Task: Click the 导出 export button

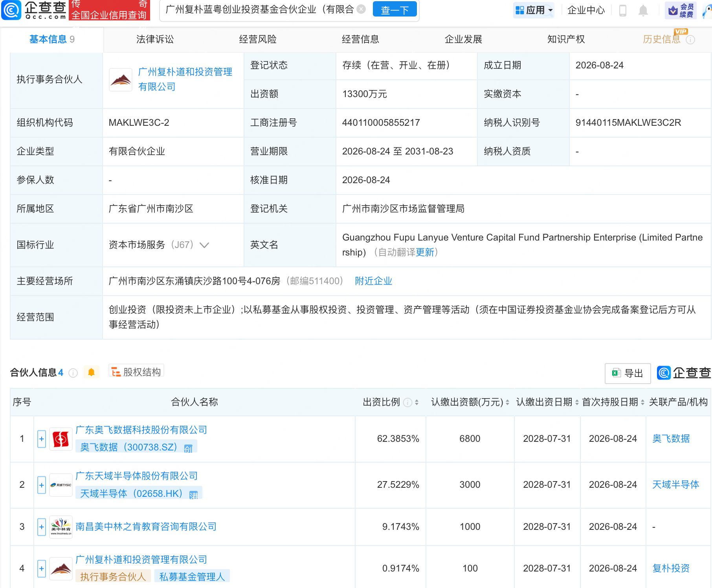Action: pyautogui.click(x=628, y=373)
